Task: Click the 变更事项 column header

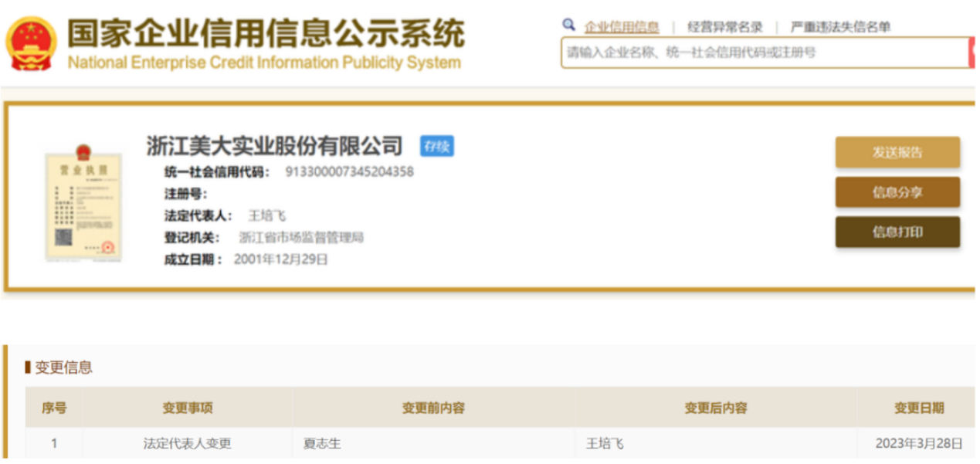Action: click(x=187, y=408)
